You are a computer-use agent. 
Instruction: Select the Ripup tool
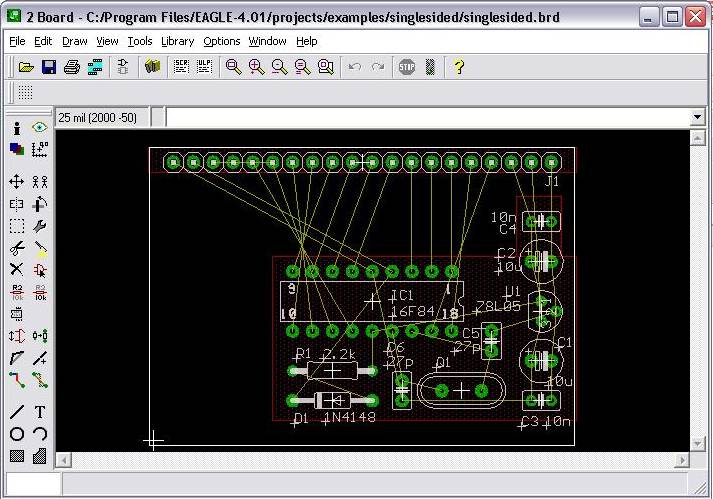[x=40, y=380]
